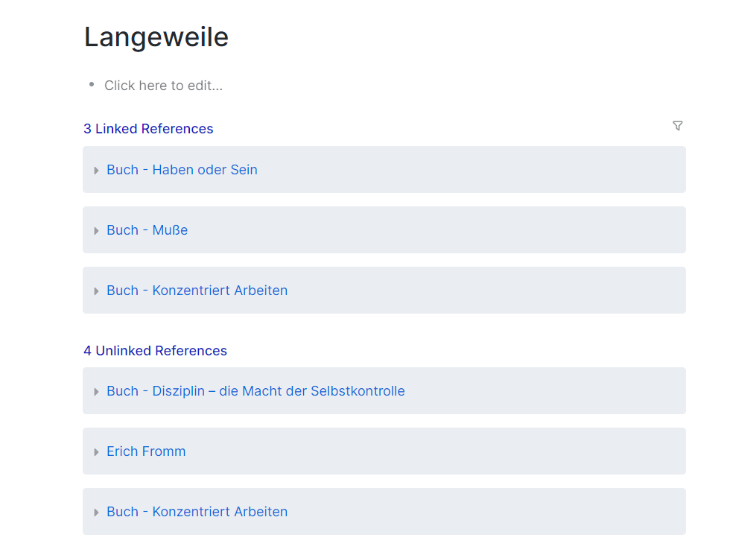Click the bullet before the edit placeholder
Viewport: 756px width, 555px height.
92,85
